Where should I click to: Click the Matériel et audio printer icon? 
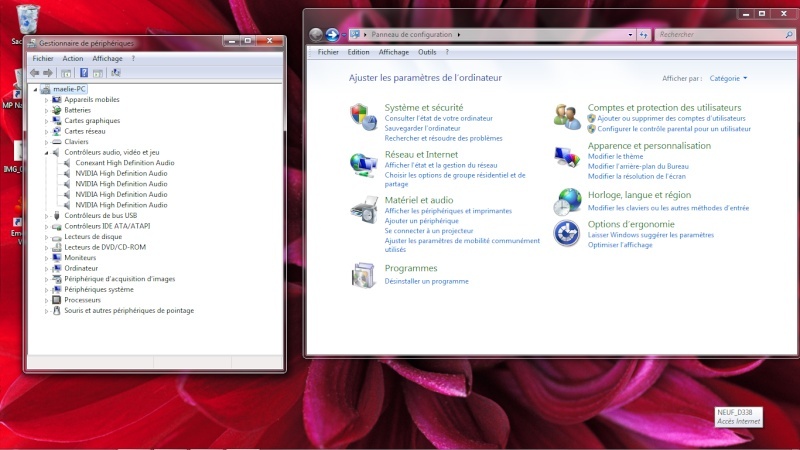point(364,210)
